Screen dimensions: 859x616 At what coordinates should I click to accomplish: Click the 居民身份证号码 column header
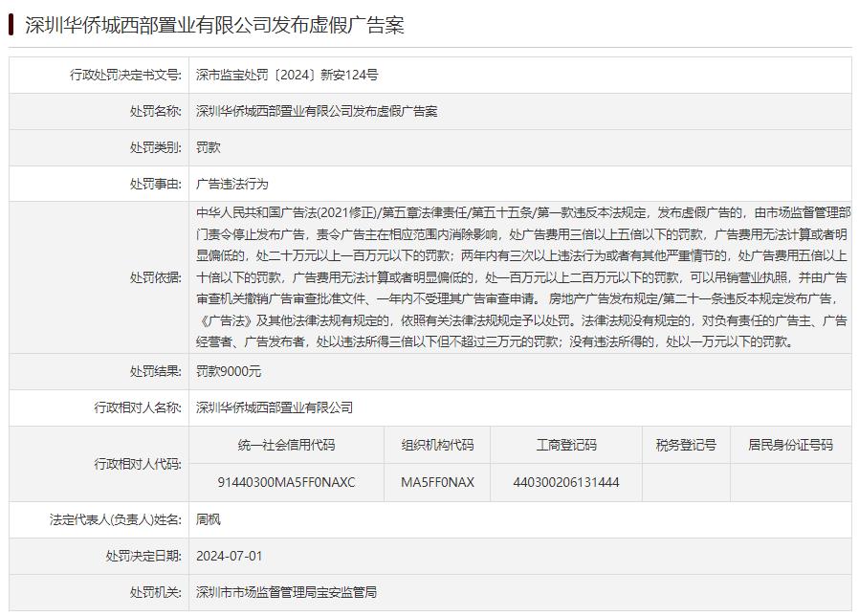coord(790,445)
